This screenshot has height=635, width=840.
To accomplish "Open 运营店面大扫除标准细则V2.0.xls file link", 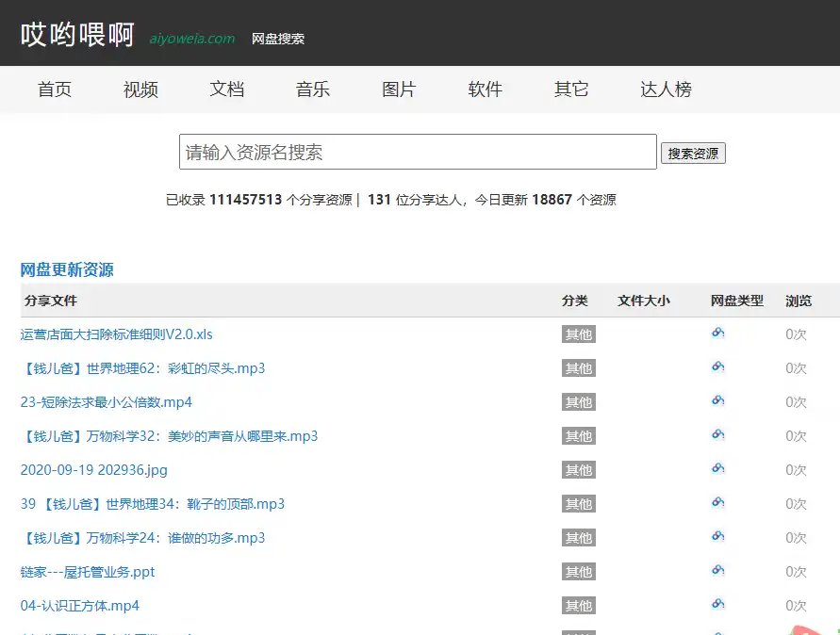I will tap(116, 334).
